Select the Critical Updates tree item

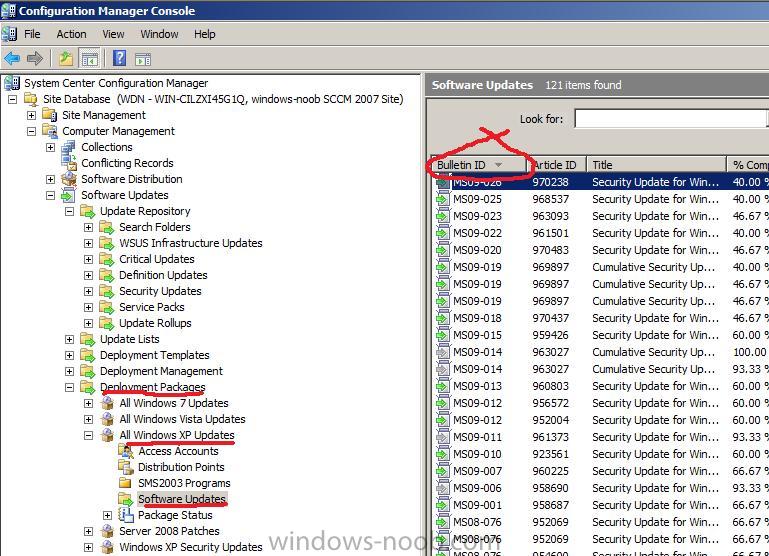pyautogui.click(x=157, y=259)
